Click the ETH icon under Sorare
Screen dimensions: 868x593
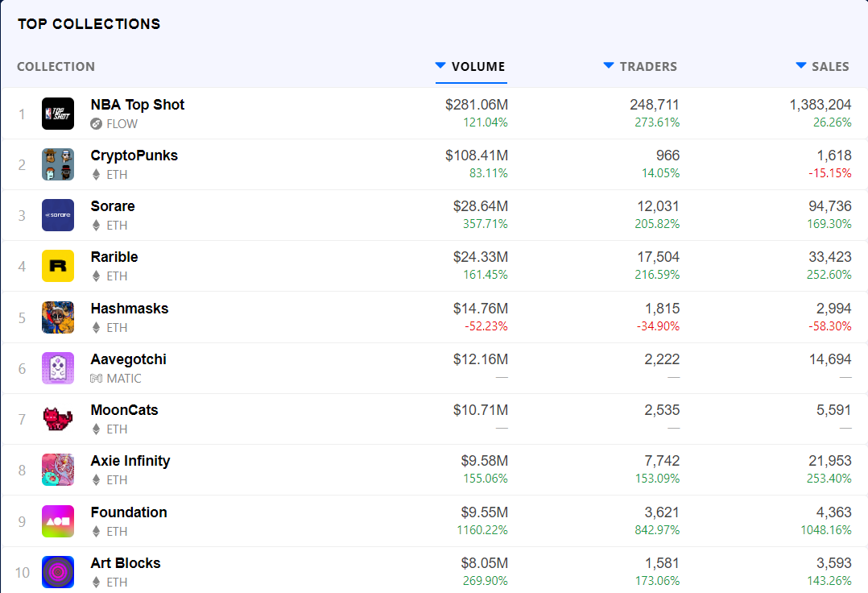point(97,226)
